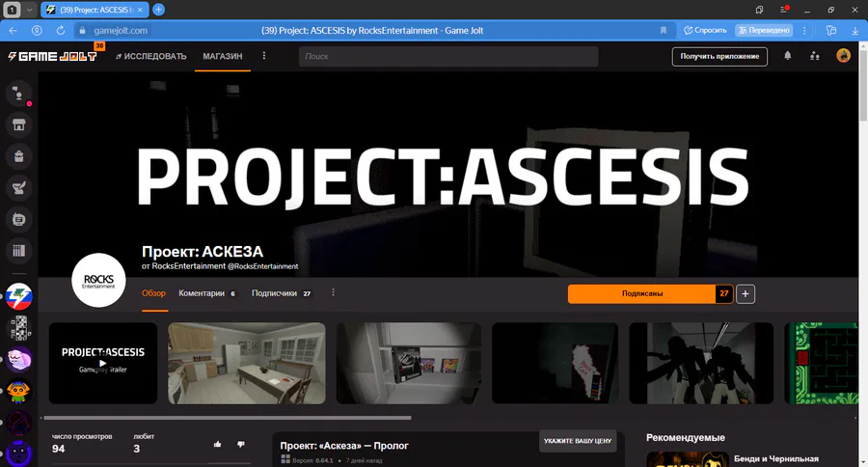This screenshot has width=868, height=467.
Task: Click the Рекомендуемые heading
Action: point(686,438)
